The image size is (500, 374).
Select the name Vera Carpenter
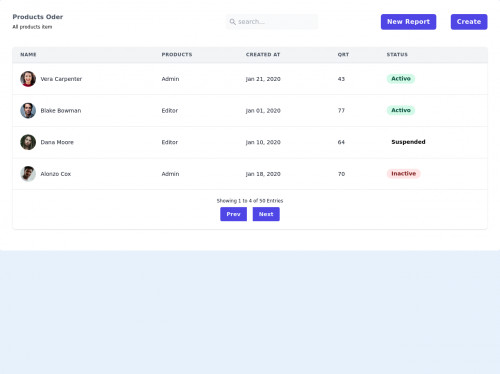(61, 79)
